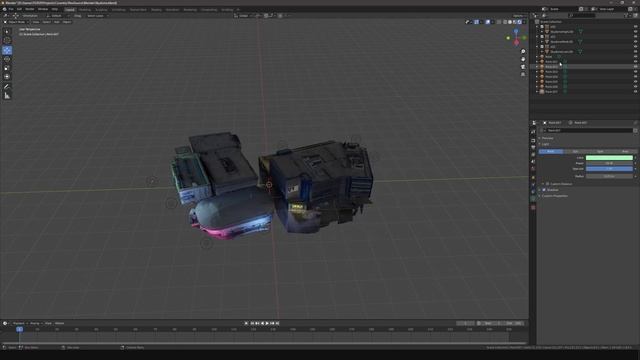Toggle X-ray mode in the viewport header
The height and width of the screenshot is (360, 640).
pos(499,22)
